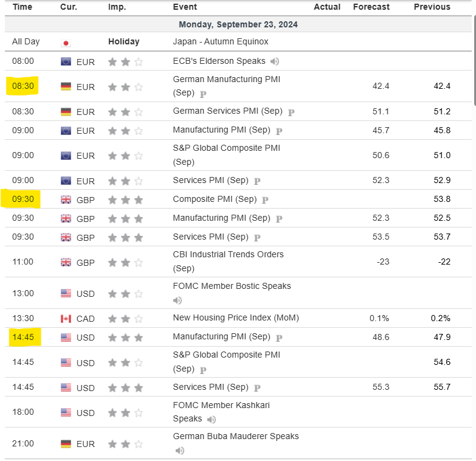The height and width of the screenshot is (461, 476).
Task: Click the highlighted 14:45 time cell
Action: coord(23,337)
